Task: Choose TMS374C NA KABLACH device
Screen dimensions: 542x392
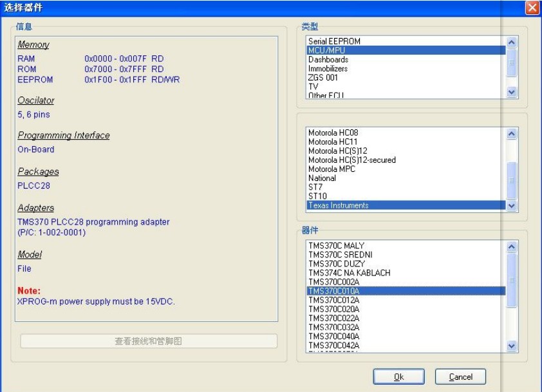Action: [x=406, y=273]
